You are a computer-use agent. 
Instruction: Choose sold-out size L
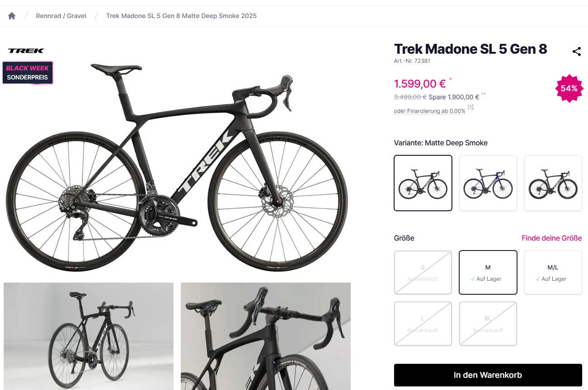point(423,324)
